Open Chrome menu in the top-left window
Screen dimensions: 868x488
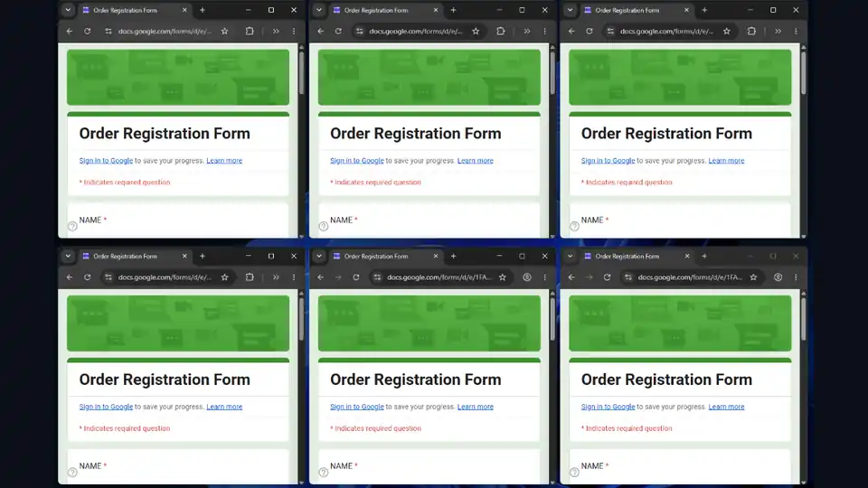click(x=294, y=32)
